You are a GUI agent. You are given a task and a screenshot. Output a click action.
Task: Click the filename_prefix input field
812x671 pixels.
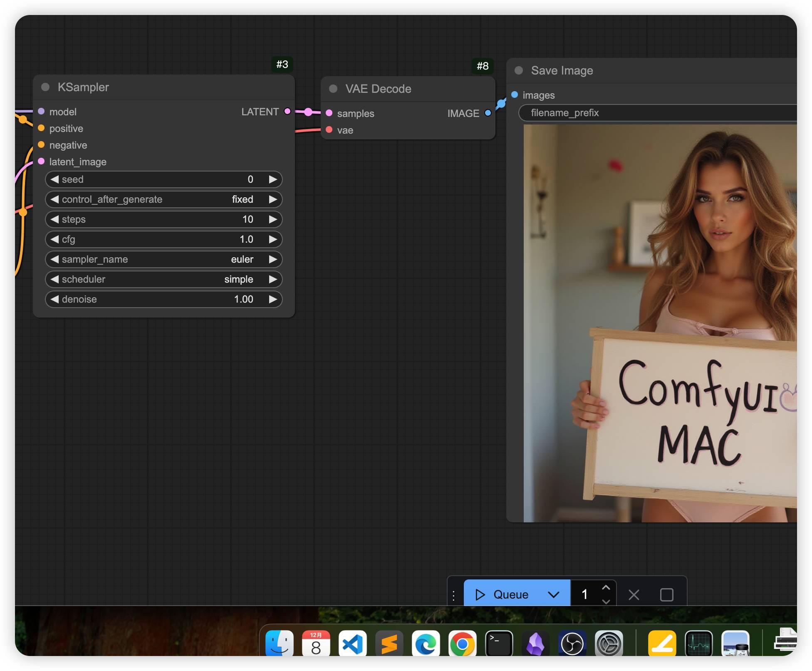click(x=657, y=113)
